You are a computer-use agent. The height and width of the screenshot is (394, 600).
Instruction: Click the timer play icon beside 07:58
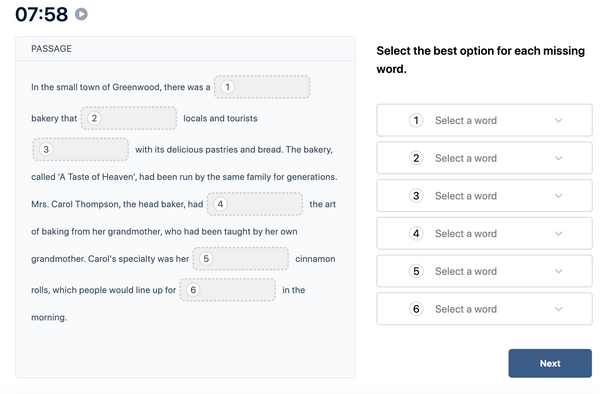pyautogui.click(x=81, y=14)
